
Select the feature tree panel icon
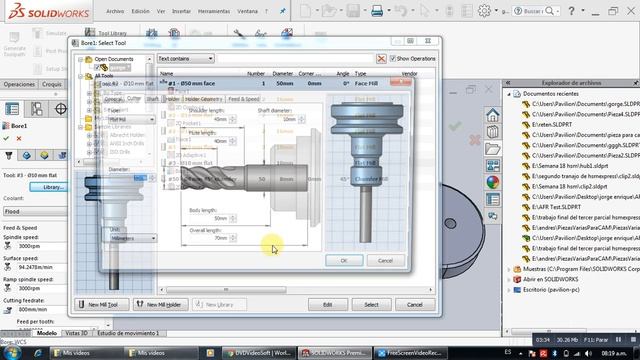[12, 109]
